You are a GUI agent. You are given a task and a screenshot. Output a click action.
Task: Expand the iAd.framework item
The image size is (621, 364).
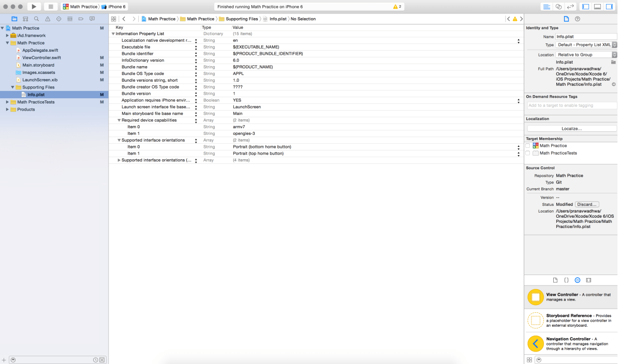[x=8, y=35]
